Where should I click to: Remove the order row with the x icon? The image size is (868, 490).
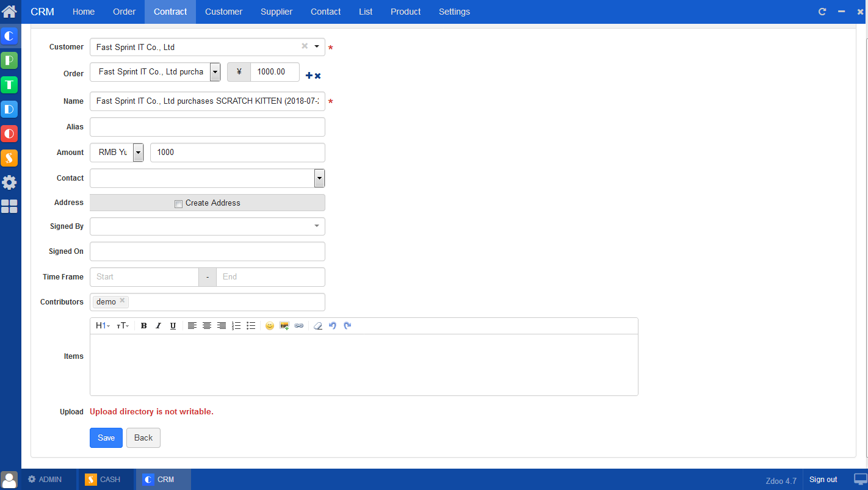317,76
